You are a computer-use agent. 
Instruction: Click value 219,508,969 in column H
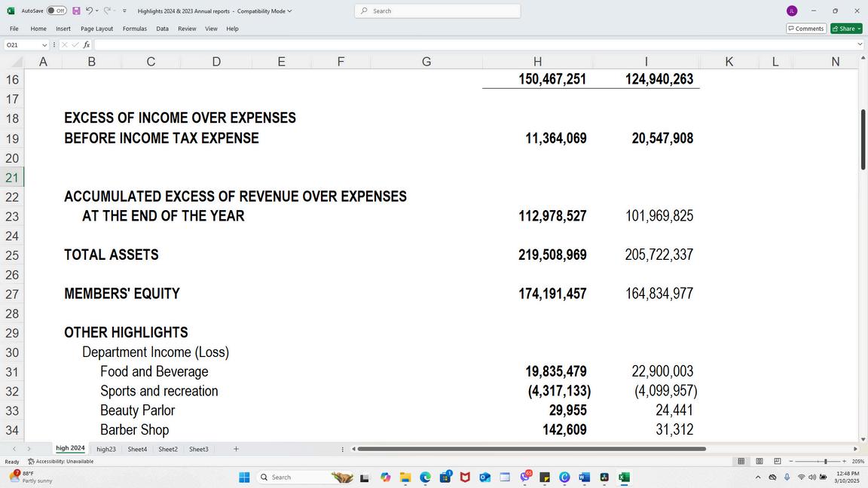coord(552,255)
